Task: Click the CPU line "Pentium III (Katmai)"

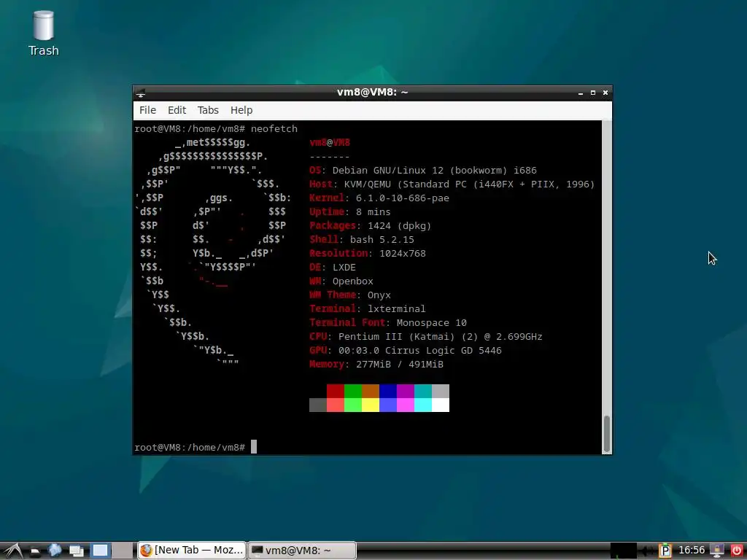Action: [x=396, y=336]
